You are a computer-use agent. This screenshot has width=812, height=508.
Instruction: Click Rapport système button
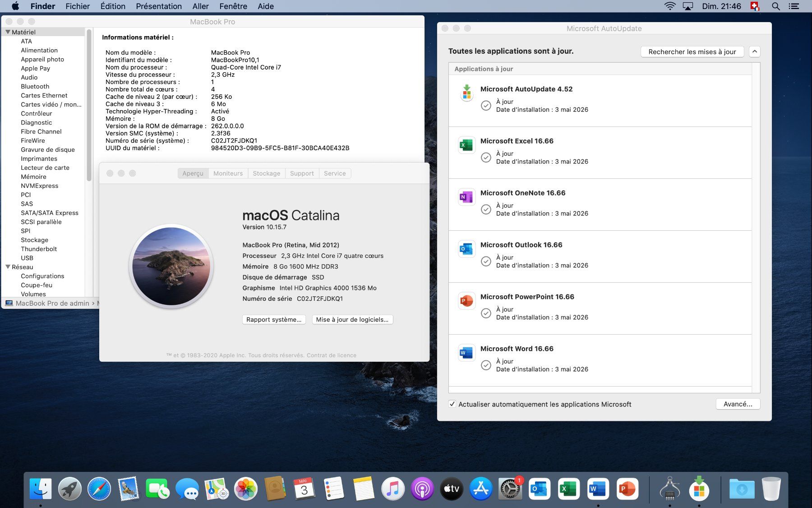point(274,319)
